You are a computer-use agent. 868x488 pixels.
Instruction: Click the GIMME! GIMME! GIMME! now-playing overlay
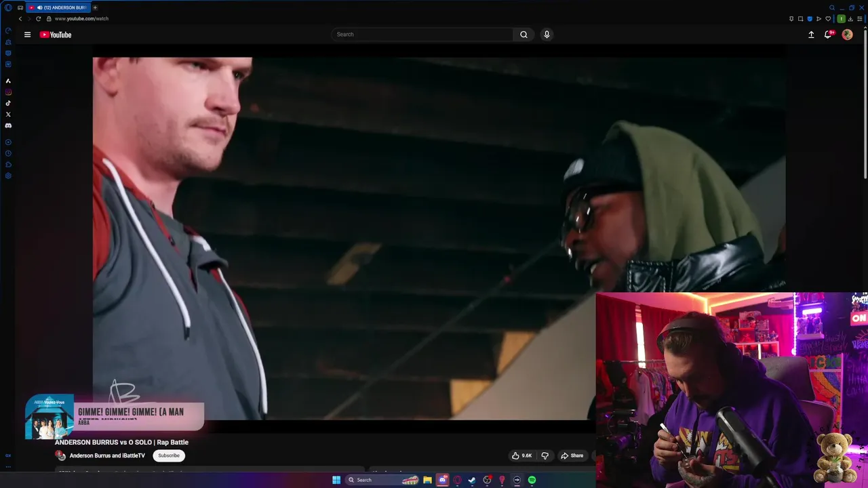(x=115, y=416)
